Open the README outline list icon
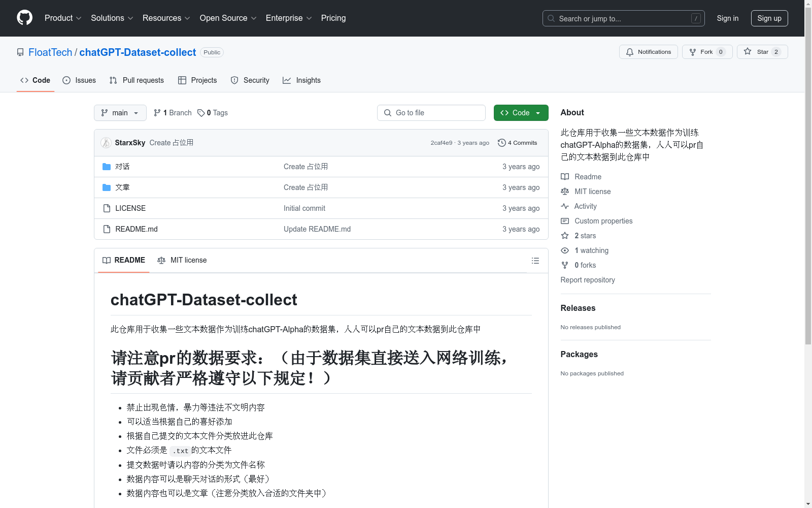Screen dimensions: 812x508 pos(535,261)
